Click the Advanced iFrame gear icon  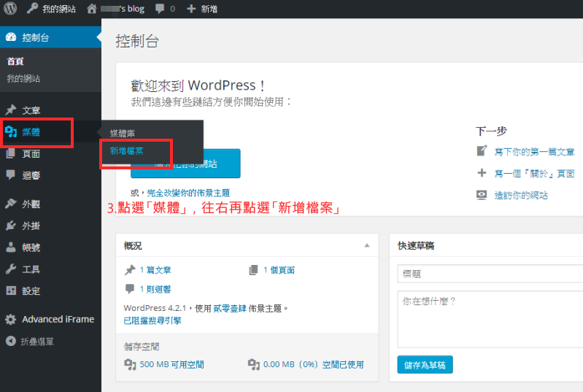coord(11,319)
